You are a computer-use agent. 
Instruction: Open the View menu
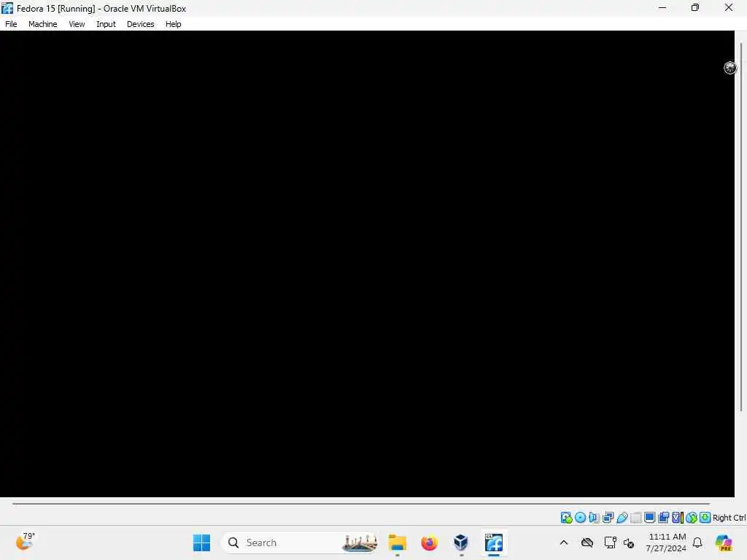[77, 24]
